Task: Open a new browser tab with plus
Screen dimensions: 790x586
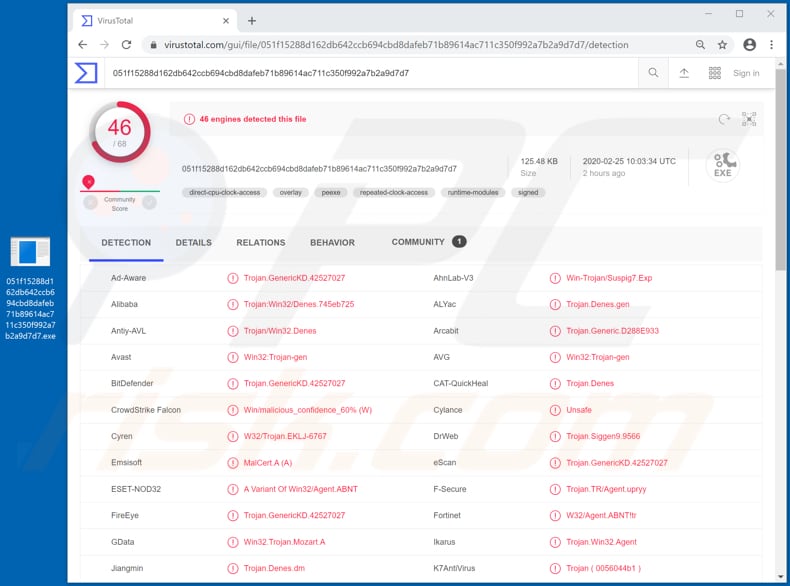Action: [252, 21]
